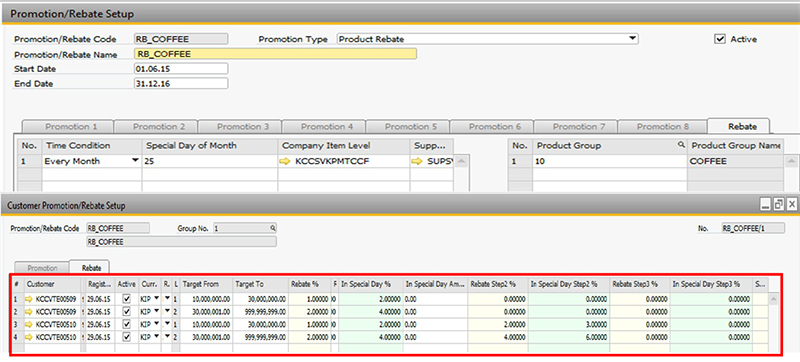This screenshot has width=800, height=362.
Task: Click the Start Date field 01.06.15
Action: tap(181, 69)
